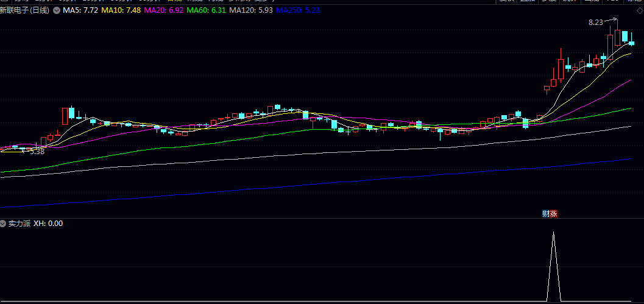
Task: Select the MA120: 5.93 label
Action: (x=252, y=10)
